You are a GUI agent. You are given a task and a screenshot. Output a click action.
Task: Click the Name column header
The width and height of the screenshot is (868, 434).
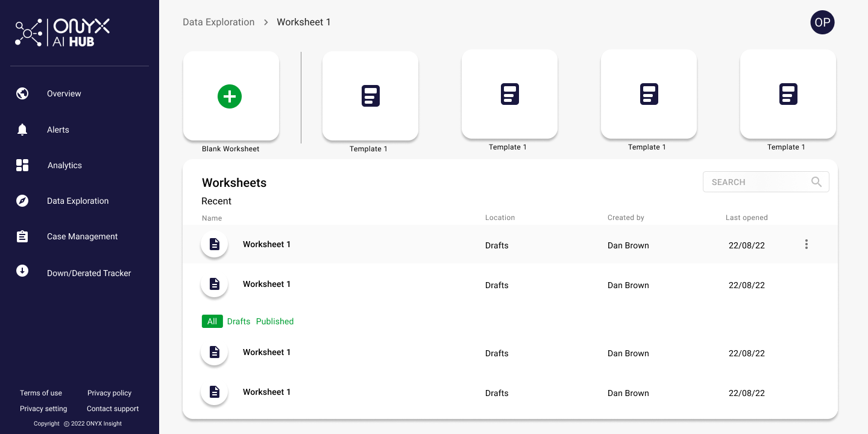click(212, 218)
